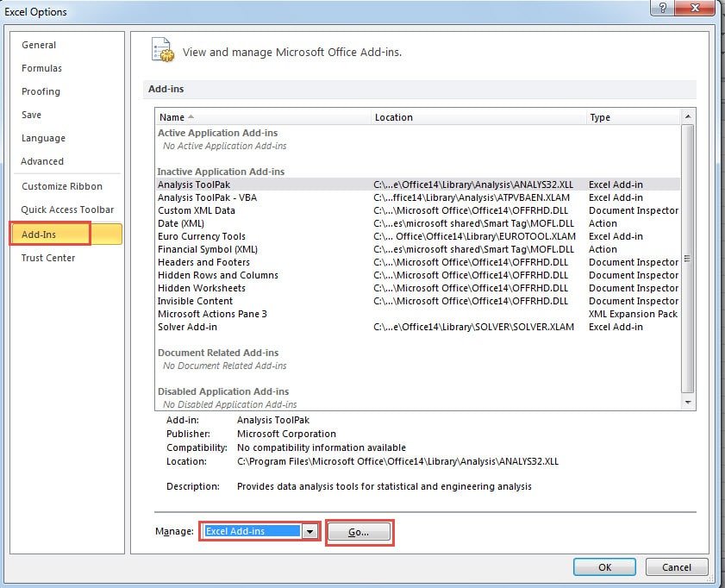Sort list by Location column header
725x588 pixels.
coord(478,117)
